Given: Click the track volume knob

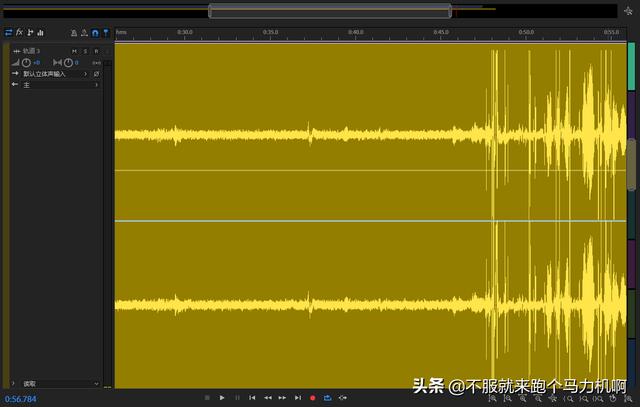Looking at the screenshot, I should click(26, 62).
